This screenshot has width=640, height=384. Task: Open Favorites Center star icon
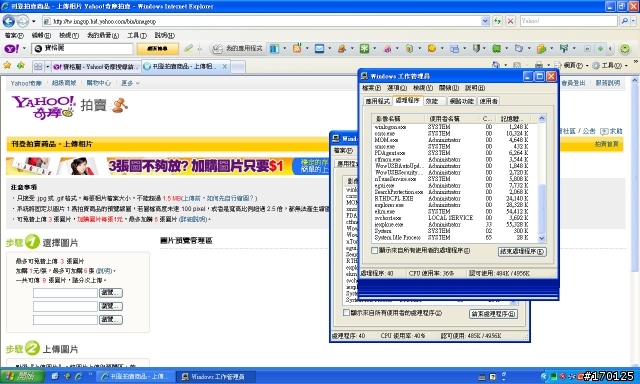[x=7, y=66]
